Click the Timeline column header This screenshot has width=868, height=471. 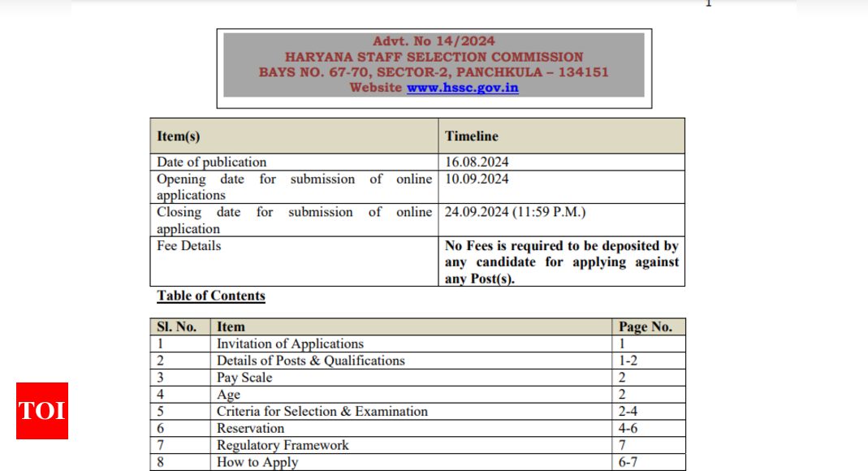click(472, 136)
